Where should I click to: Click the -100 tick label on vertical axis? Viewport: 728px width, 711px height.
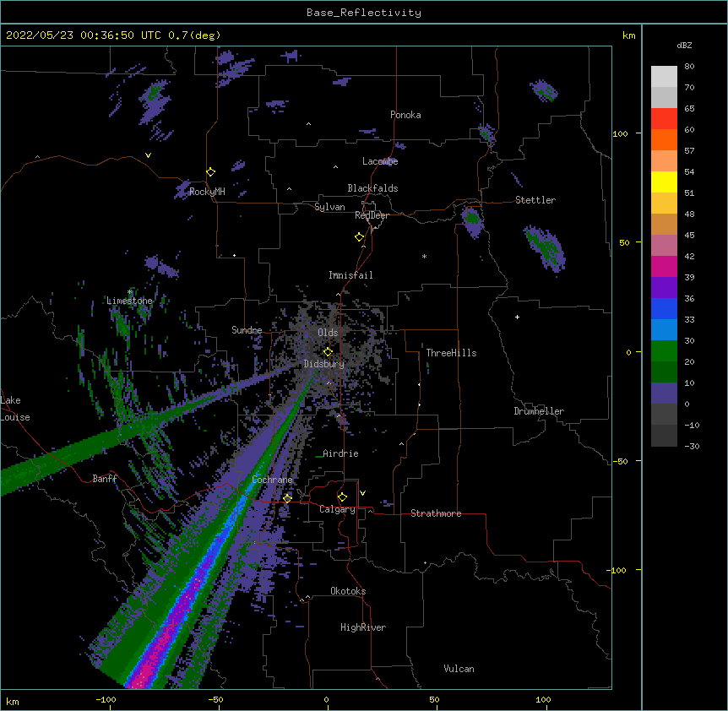(617, 570)
